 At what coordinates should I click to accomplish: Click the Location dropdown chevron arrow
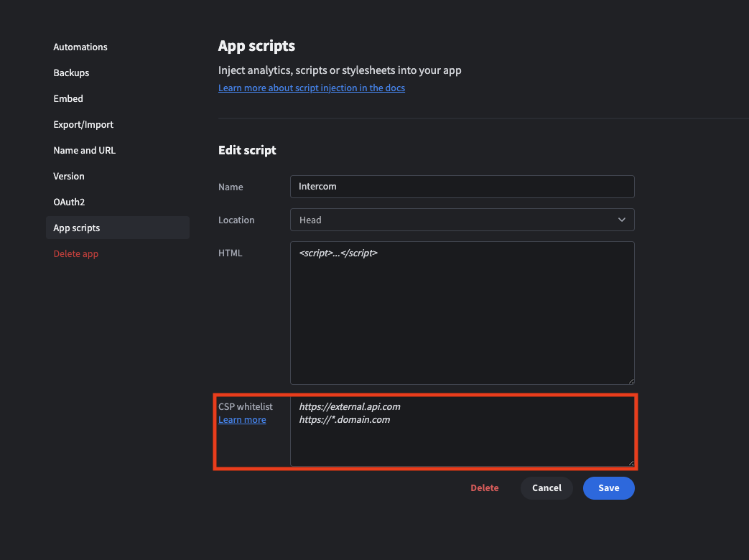pos(621,220)
